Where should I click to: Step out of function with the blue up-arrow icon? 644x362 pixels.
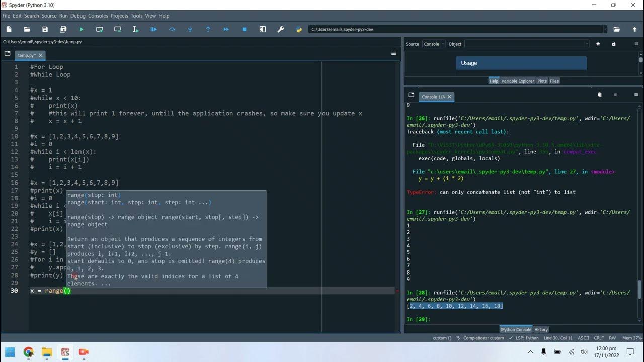(208, 29)
